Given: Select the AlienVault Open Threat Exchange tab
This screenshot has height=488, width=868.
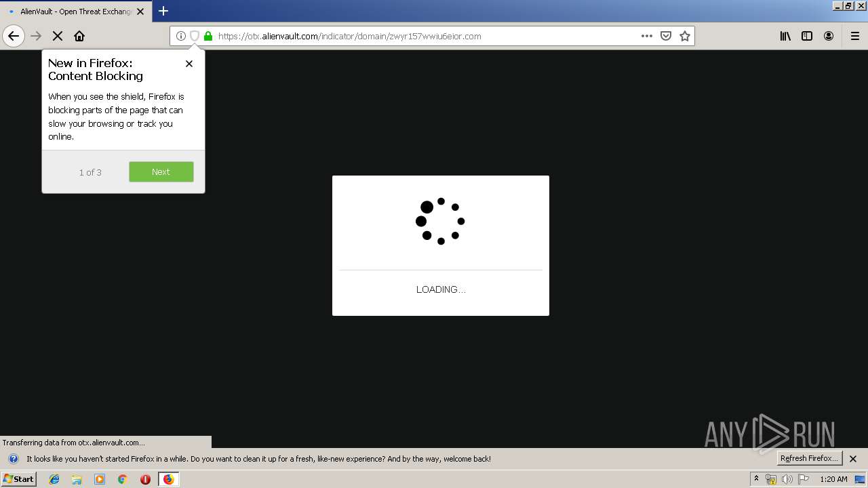Looking at the screenshot, I should [75, 12].
